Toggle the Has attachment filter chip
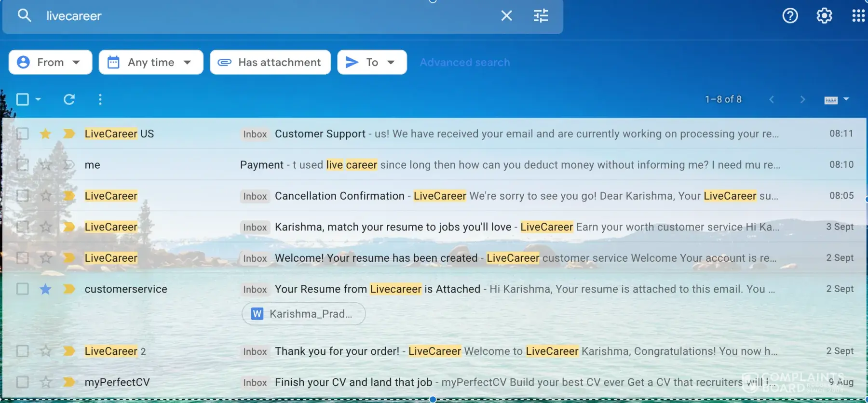Screen dimensions: 868x403 click(270, 62)
